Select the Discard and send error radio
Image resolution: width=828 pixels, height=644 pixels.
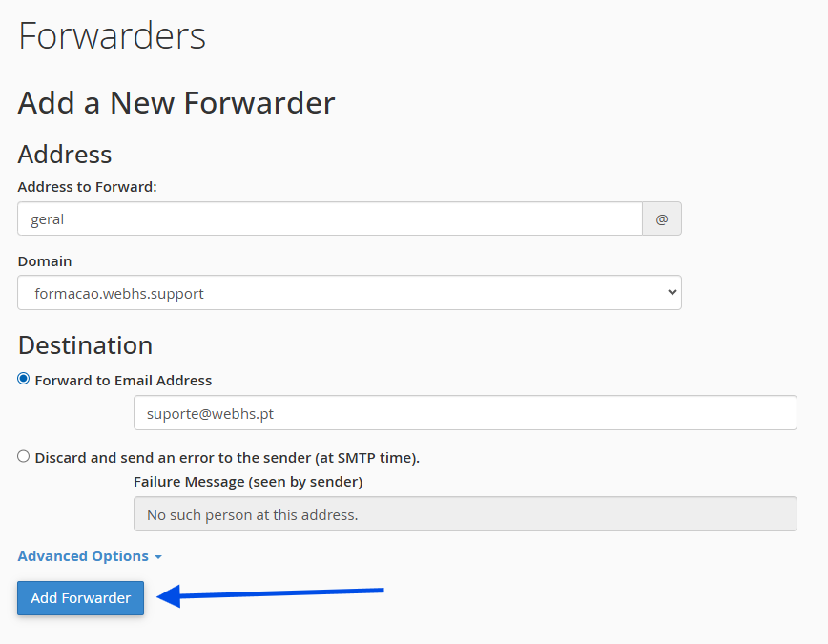coord(24,456)
